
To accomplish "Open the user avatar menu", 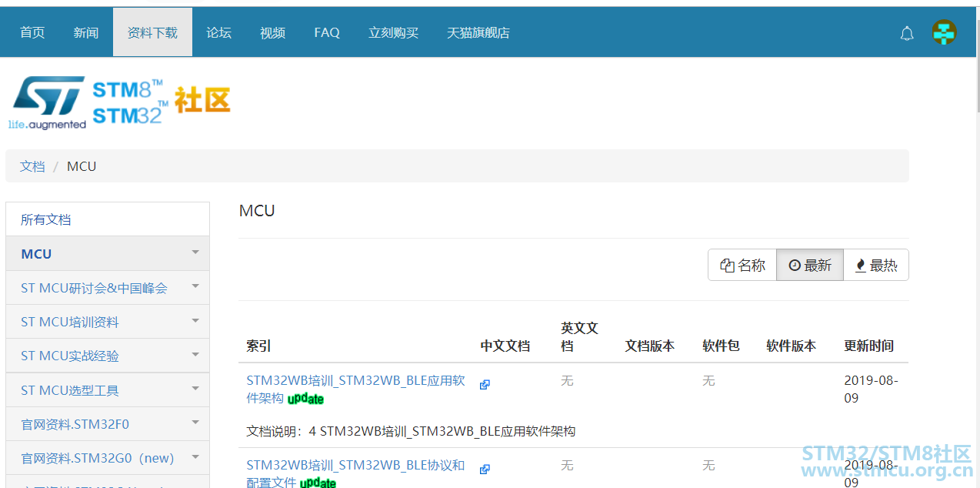I will pos(944,32).
